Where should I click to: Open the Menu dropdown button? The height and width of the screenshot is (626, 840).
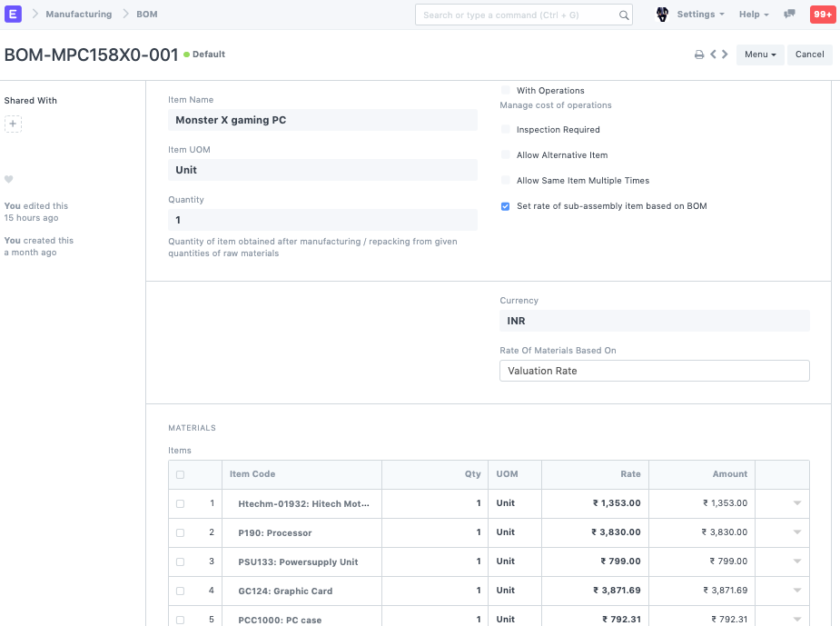[760, 55]
